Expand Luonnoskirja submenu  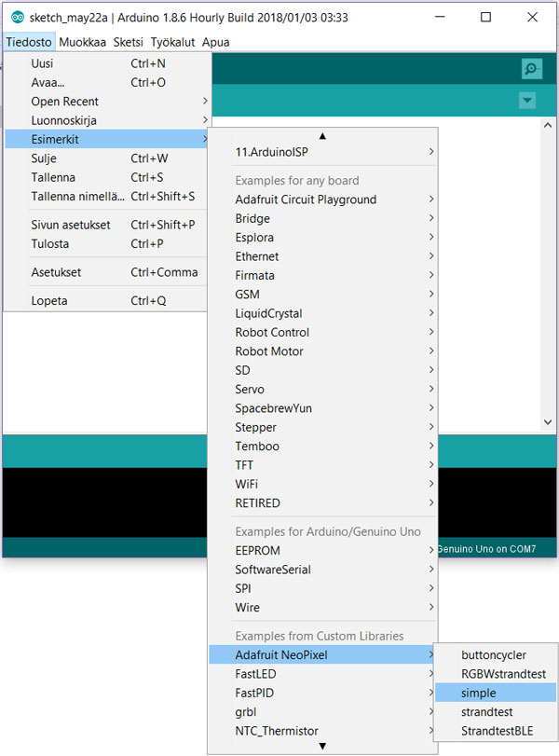106,120
